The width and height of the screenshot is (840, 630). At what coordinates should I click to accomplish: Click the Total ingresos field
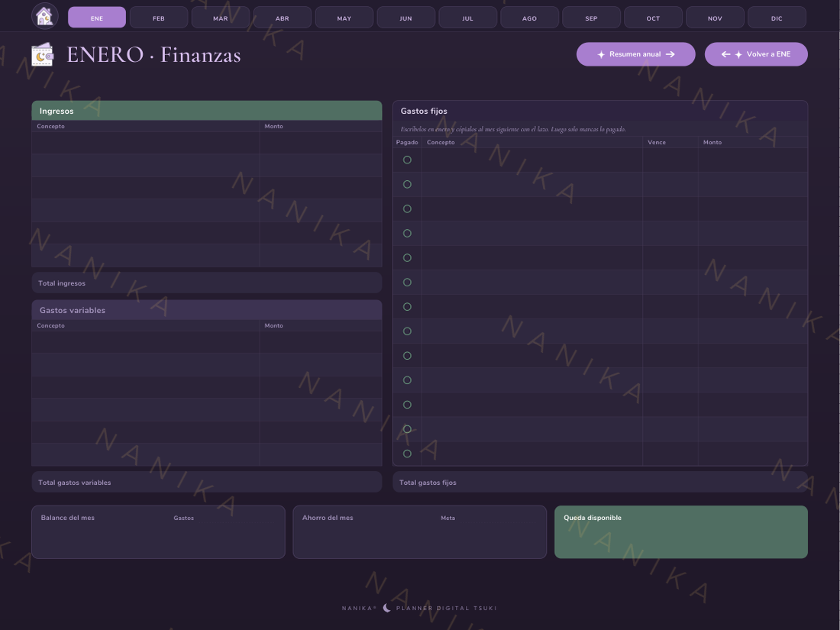pyautogui.click(x=207, y=283)
